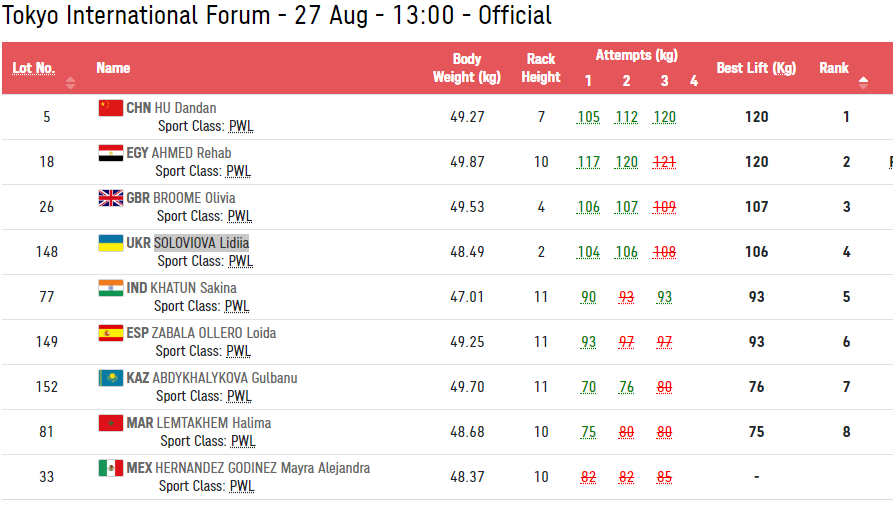Click the Egypt flag icon
The width and height of the screenshot is (893, 507).
coord(110,153)
